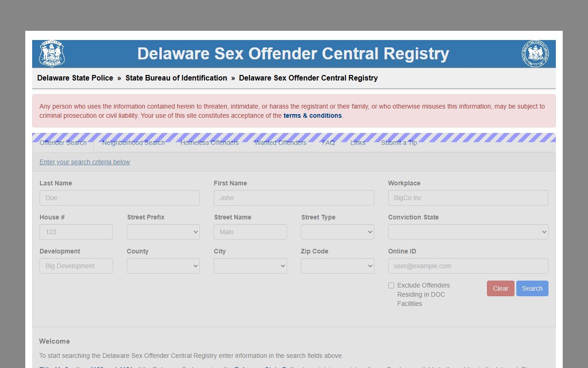Focus the Online ID field
Viewport: 588px width, 368px height.
pos(468,266)
